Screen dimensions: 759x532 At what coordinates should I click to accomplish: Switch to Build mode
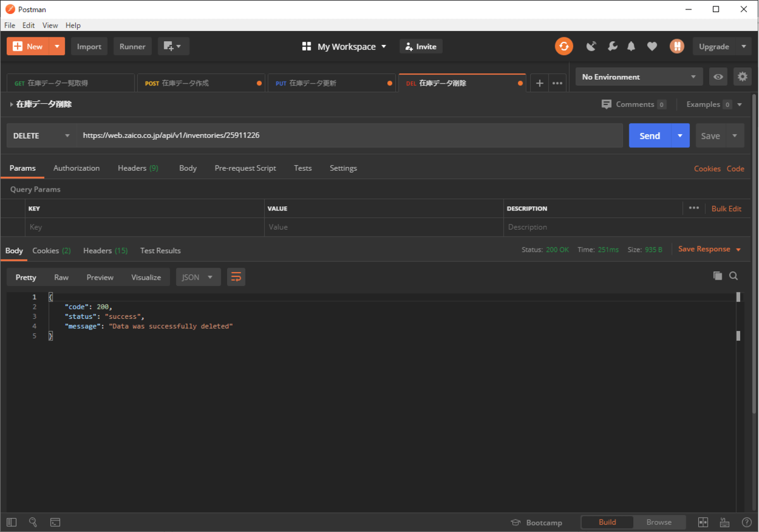[607, 523]
